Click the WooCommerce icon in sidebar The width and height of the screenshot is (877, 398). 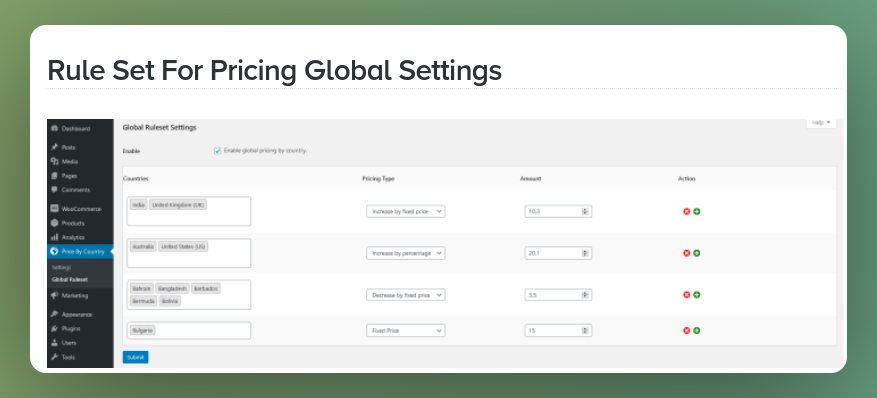tap(54, 209)
